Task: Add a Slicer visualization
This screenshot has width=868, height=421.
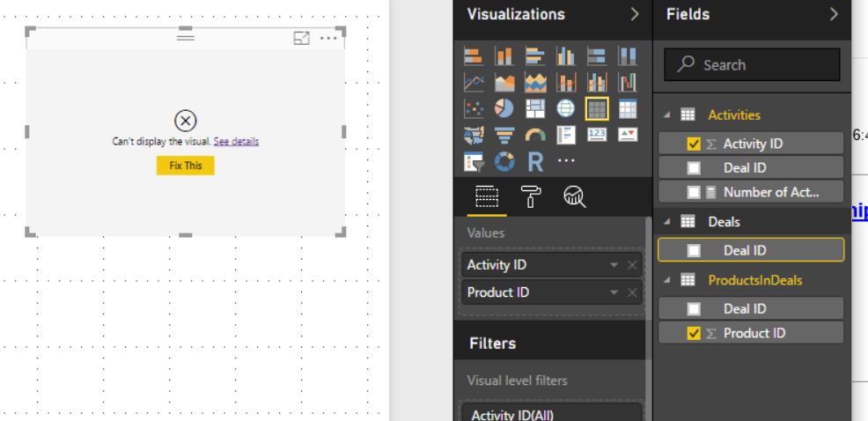Action: point(474,162)
